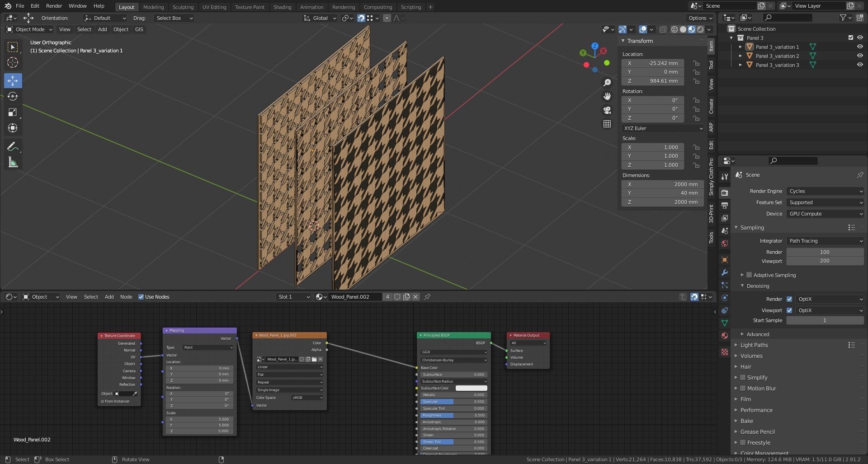Image resolution: width=868 pixels, height=464 pixels.
Task: Open the File menu
Action: [20, 6]
